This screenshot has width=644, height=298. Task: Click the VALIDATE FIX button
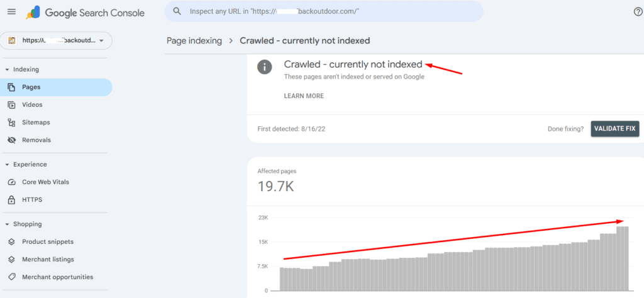tap(614, 129)
